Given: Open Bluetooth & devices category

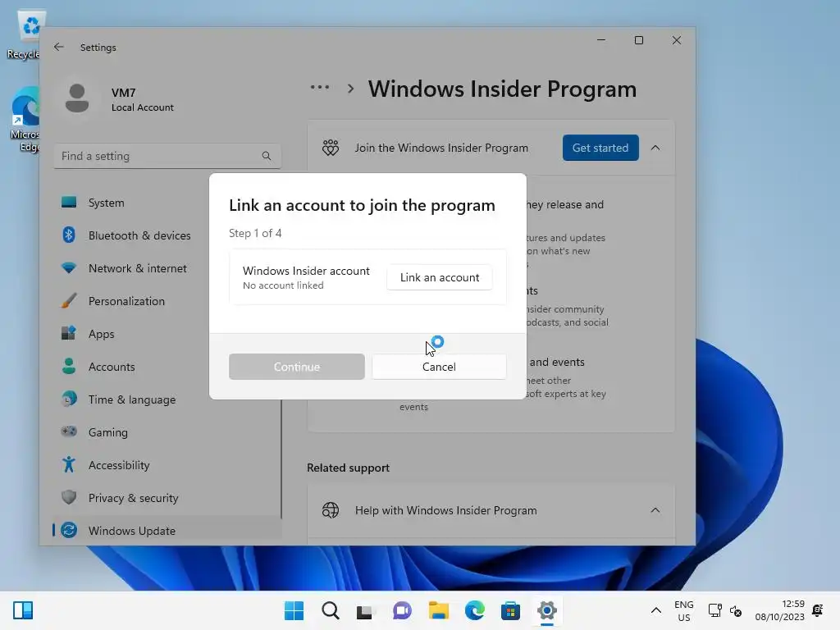Looking at the screenshot, I should point(167,235).
